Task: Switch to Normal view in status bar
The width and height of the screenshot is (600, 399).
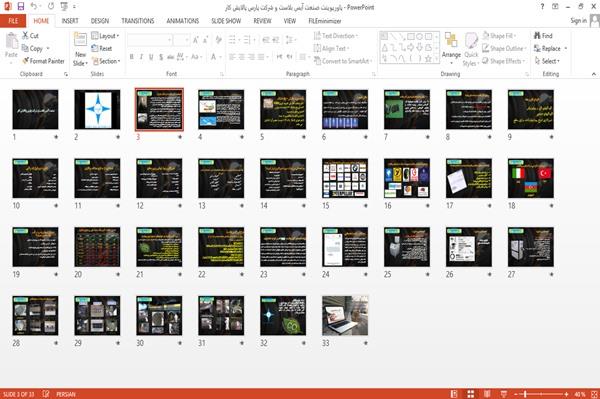Action: tap(454, 394)
